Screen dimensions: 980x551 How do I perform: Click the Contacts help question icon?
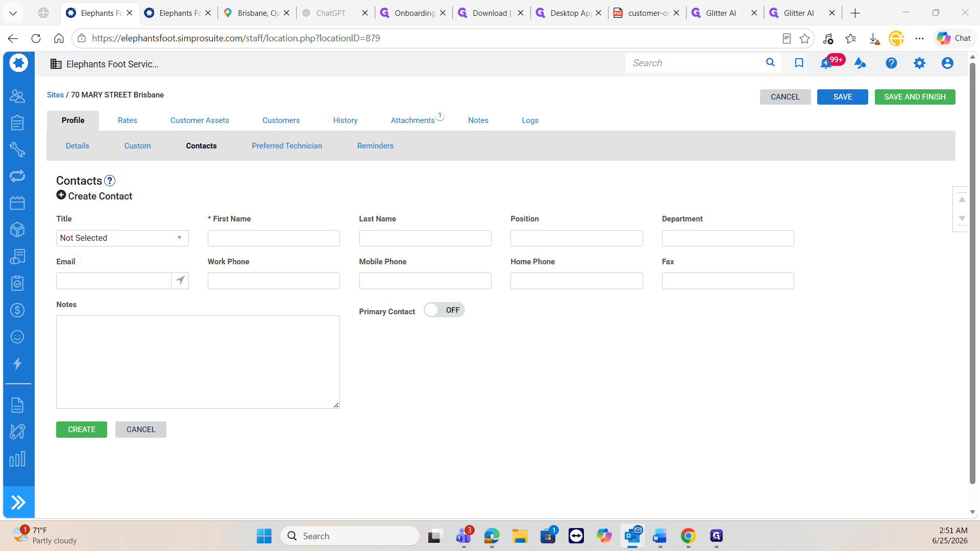coord(110,181)
